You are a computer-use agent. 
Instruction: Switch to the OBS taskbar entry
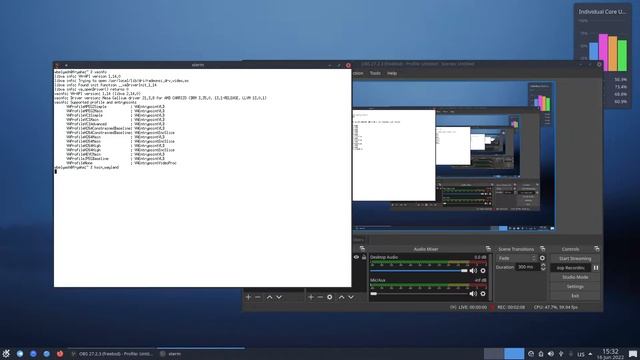click(112, 353)
